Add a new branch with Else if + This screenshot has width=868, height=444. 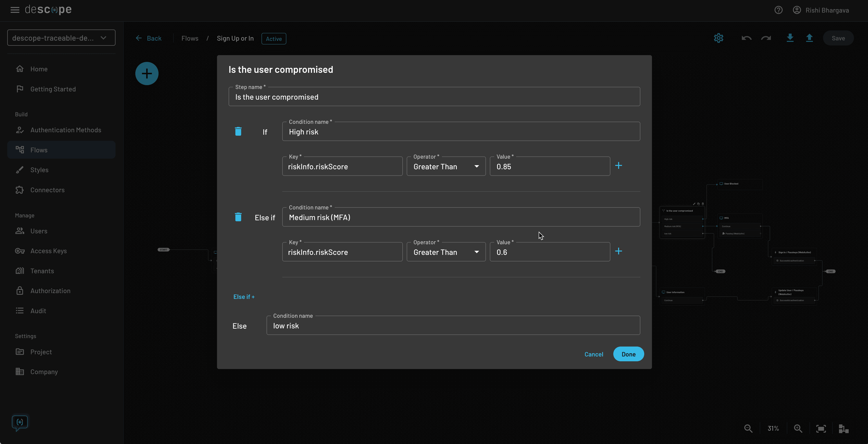tap(244, 296)
